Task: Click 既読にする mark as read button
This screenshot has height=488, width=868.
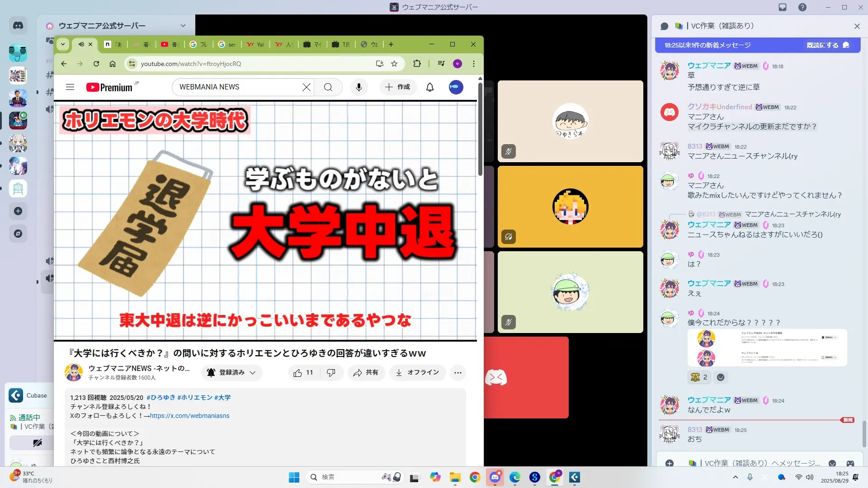Action: tap(827, 45)
